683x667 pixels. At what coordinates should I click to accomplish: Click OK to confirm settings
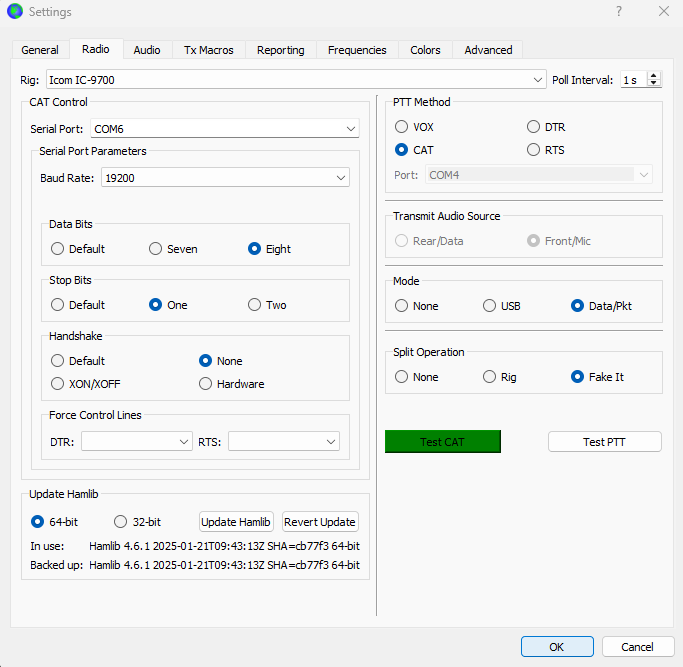tap(557, 647)
